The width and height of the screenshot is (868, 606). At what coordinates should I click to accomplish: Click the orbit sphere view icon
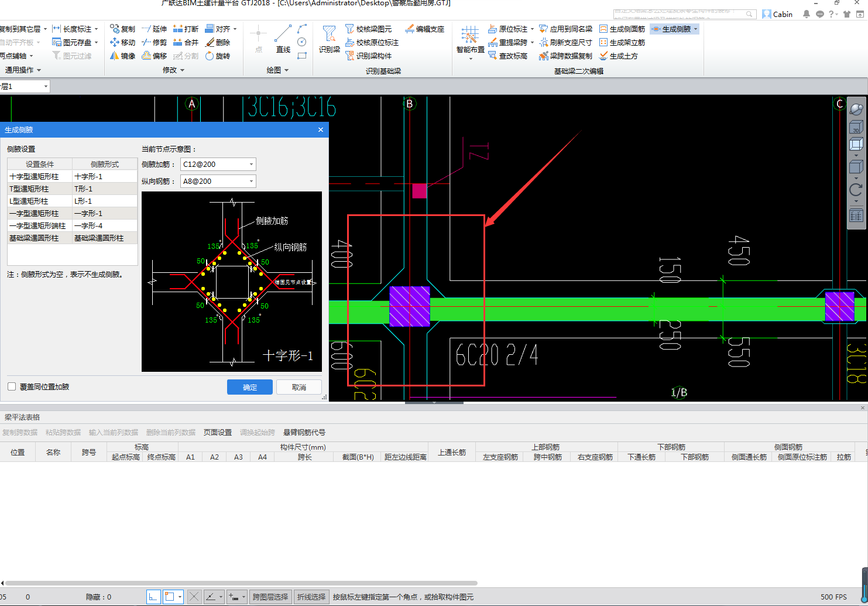click(x=856, y=109)
